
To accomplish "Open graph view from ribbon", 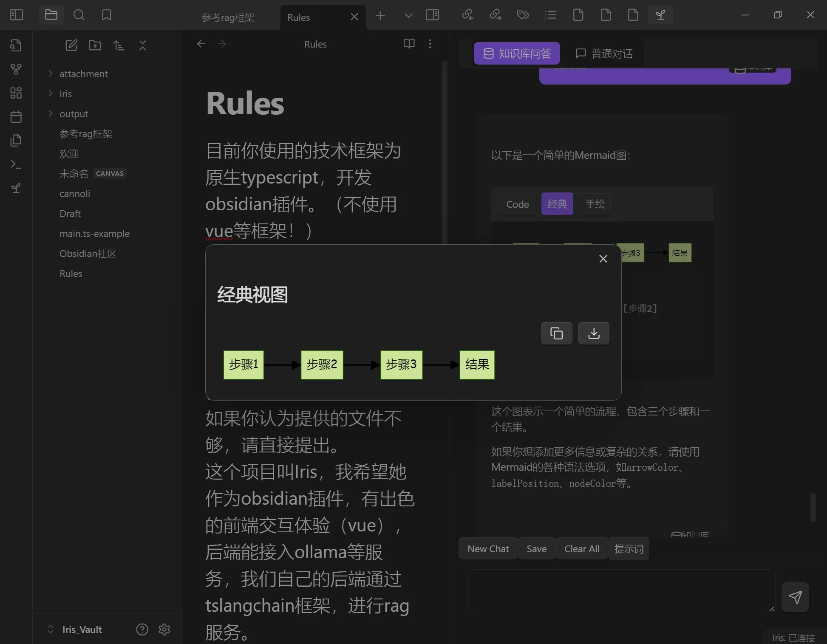I will [16, 69].
